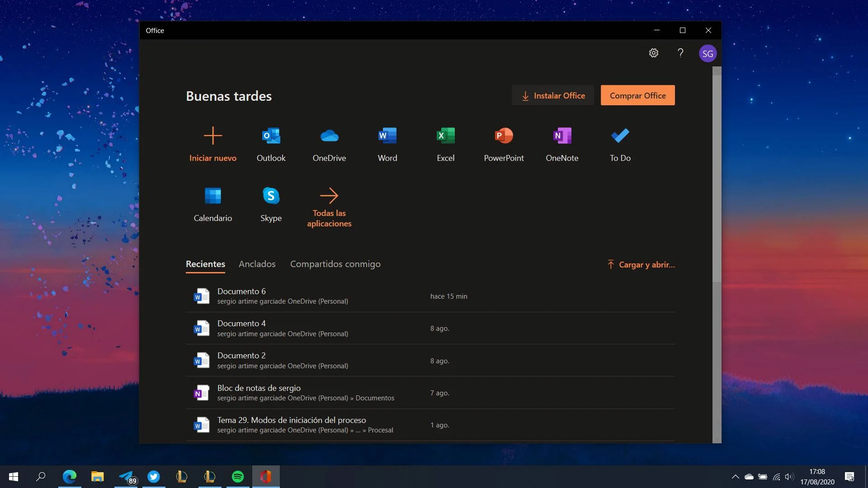Click the Office window vertical scrollbar
Screen dimensions: 868x488
(x=717, y=178)
